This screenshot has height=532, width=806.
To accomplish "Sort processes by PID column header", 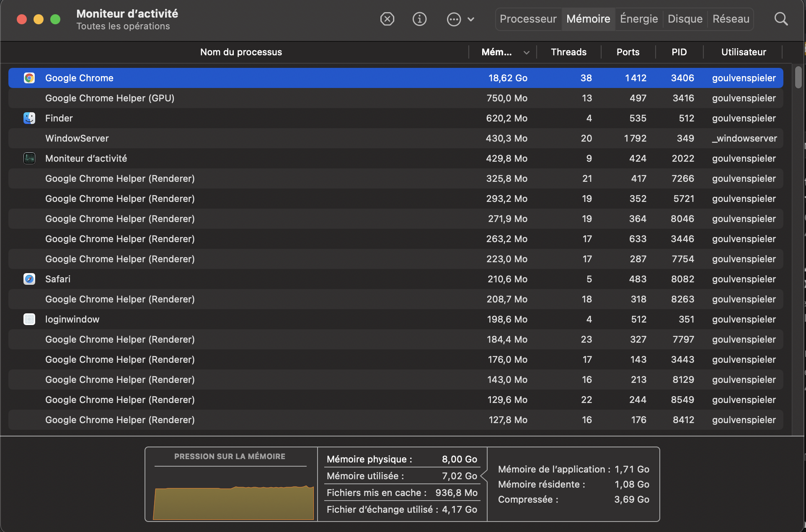I will click(679, 52).
